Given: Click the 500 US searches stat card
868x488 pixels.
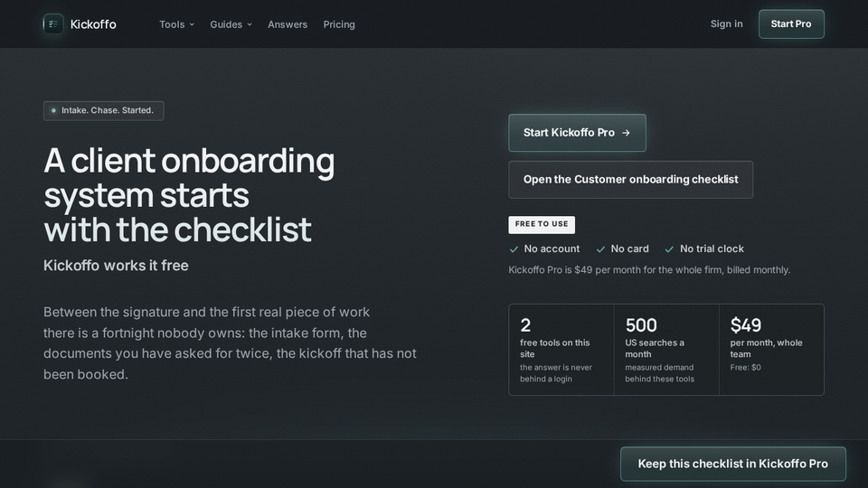Looking at the screenshot, I should pos(666,350).
